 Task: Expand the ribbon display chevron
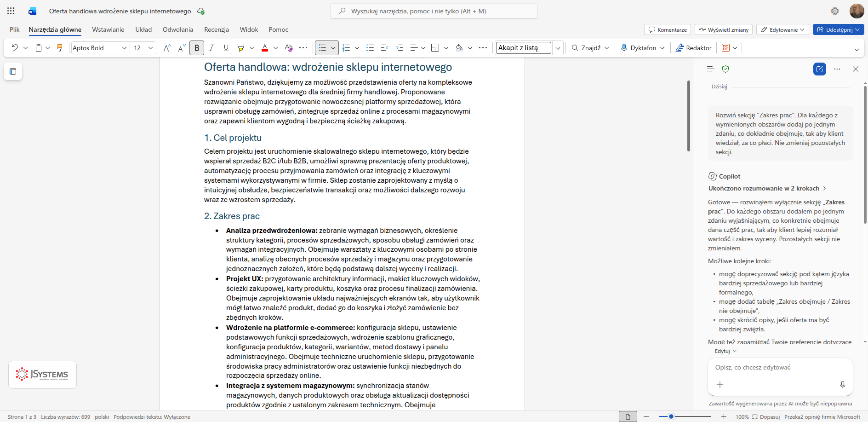(857, 49)
